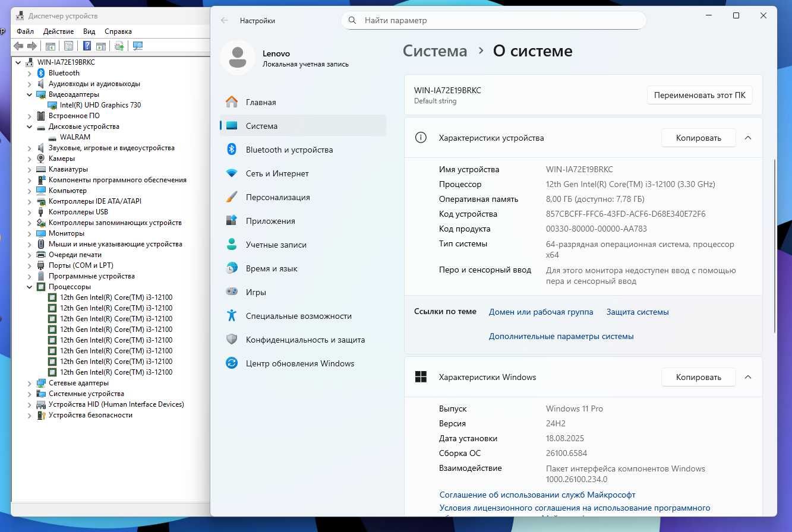Screen dimensions: 792x532
Task: Click the WALRAM disk drive icon
Action: tap(52, 137)
